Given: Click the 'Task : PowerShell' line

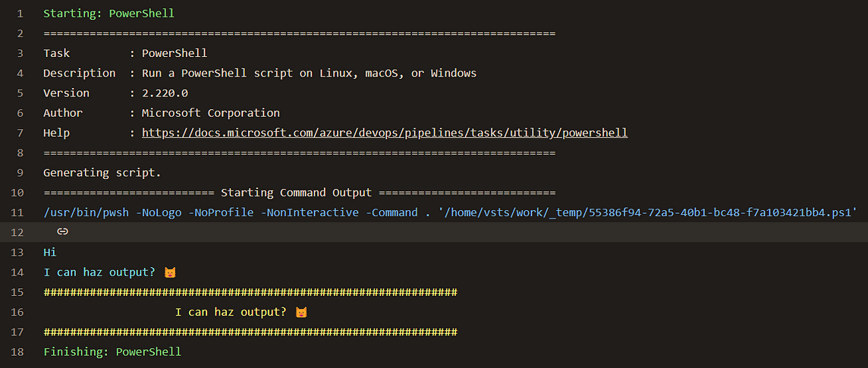Looking at the screenshot, I should [x=125, y=53].
